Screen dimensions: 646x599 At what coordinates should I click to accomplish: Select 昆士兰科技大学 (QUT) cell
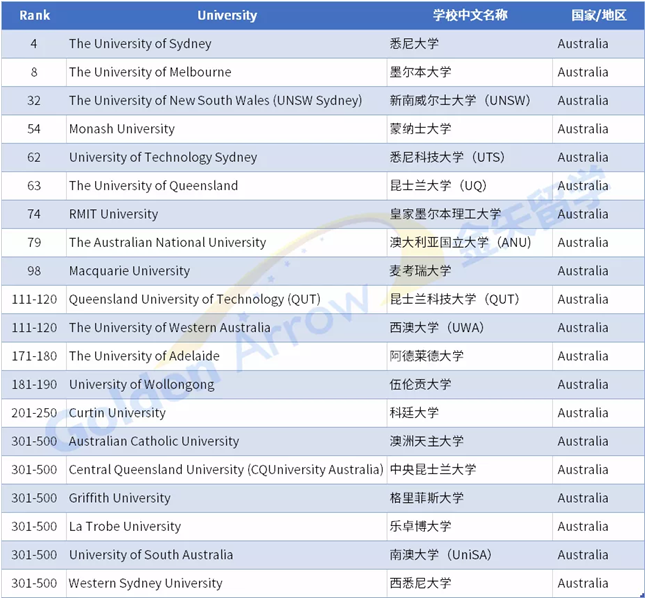pyautogui.click(x=454, y=299)
